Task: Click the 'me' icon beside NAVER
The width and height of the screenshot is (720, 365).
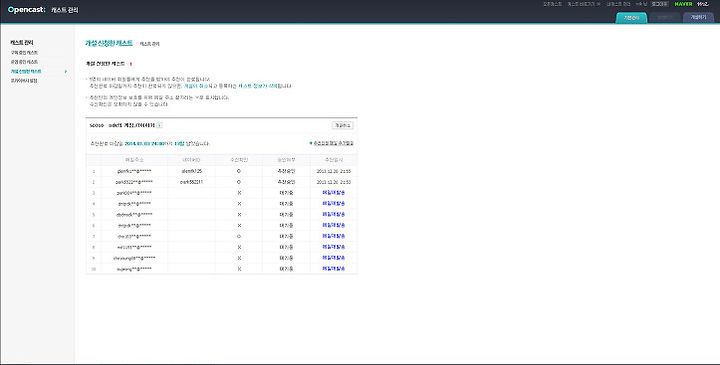Action: coord(703,4)
